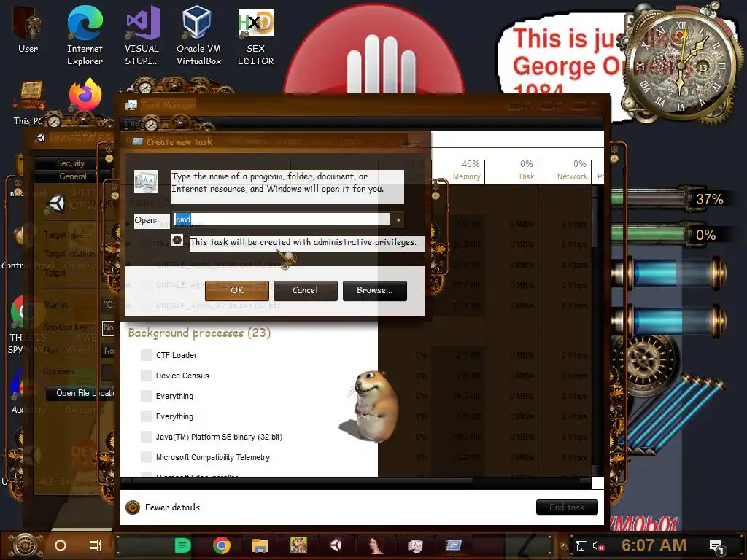Click the Browse... button
747x560 pixels.
[374, 290]
